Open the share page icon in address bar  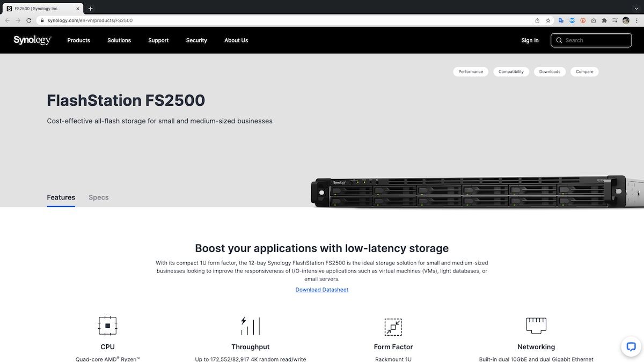pyautogui.click(x=537, y=20)
